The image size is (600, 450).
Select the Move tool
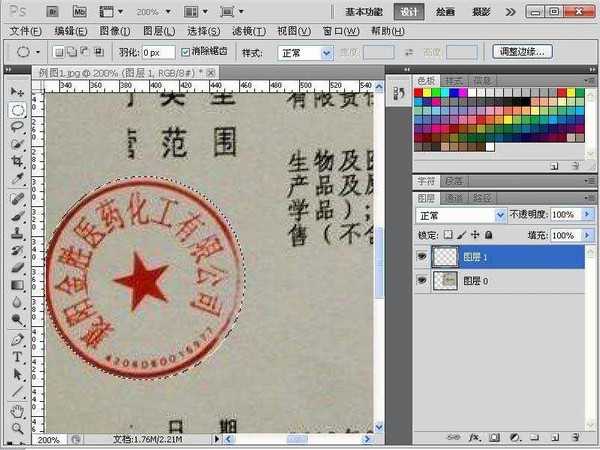pyautogui.click(x=17, y=92)
